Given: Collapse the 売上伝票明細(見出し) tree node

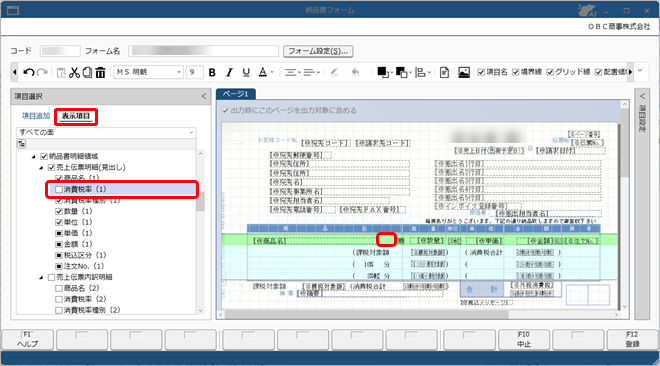Looking at the screenshot, I should pyautogui.click(x=41, y=167).
